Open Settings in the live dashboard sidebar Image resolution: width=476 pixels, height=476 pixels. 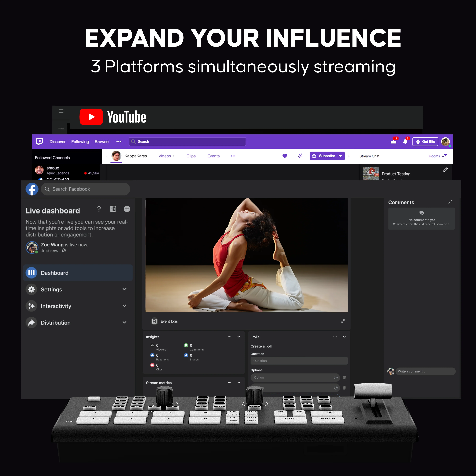tap(51, 290)
